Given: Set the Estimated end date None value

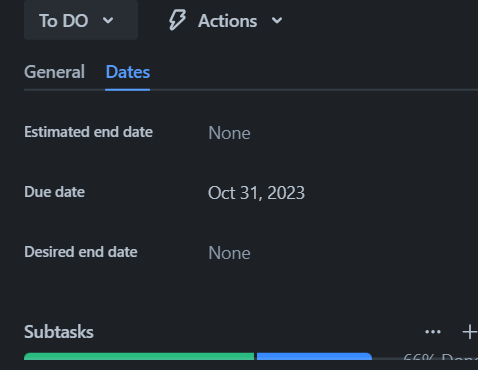Looking at the screenshot, I should pyautogui.click(x=229, y=133).
